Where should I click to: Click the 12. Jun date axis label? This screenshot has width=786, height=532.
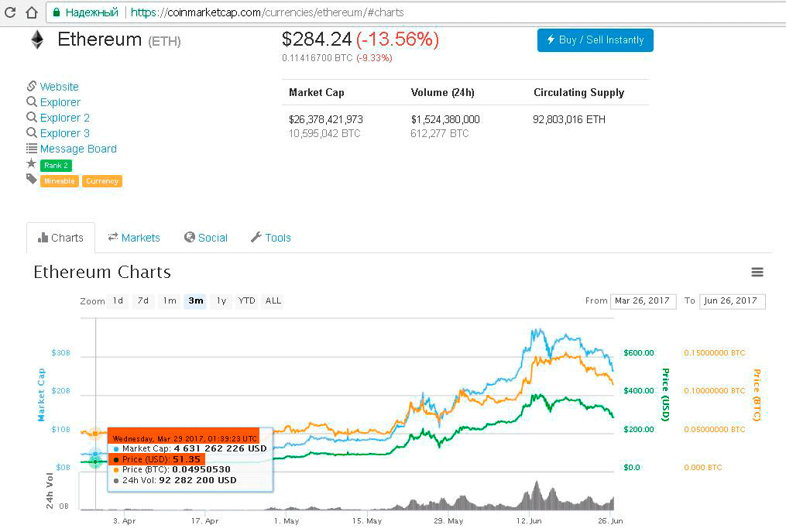pyautogui.click(x=529, y=521)
